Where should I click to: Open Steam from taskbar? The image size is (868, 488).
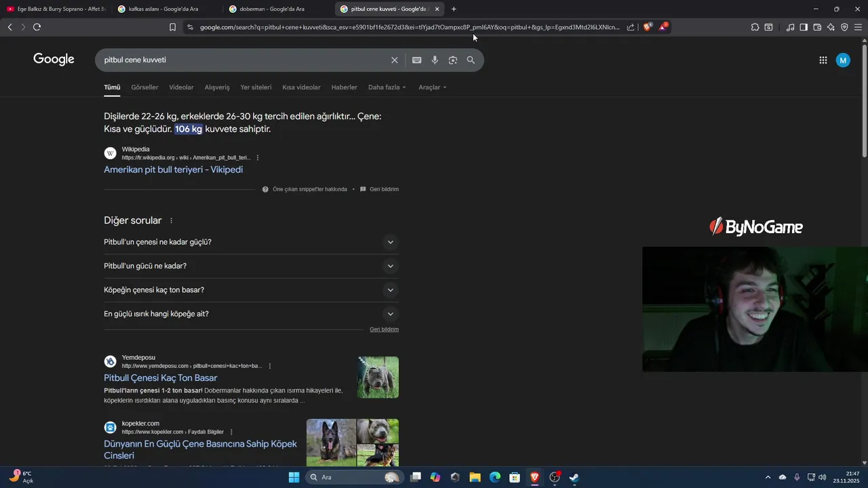(574, 477)
